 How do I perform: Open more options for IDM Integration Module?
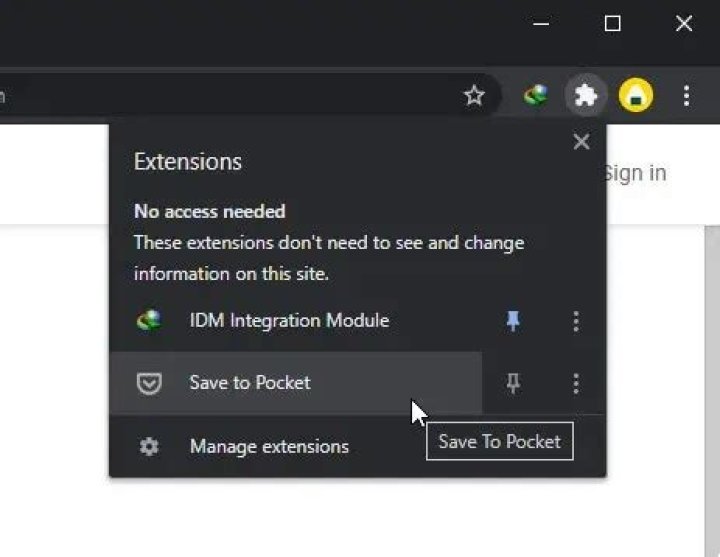point(576,321)
